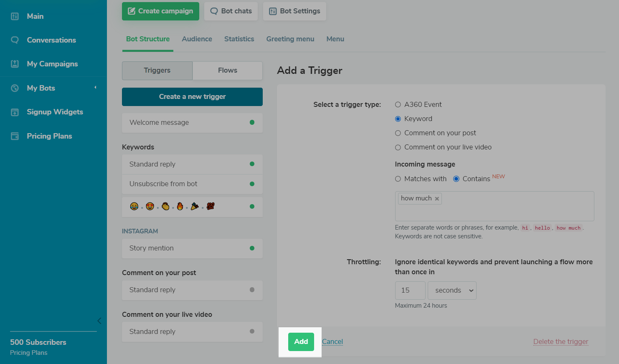
Task: Click the Delete the trigger link
Action: 561,341
